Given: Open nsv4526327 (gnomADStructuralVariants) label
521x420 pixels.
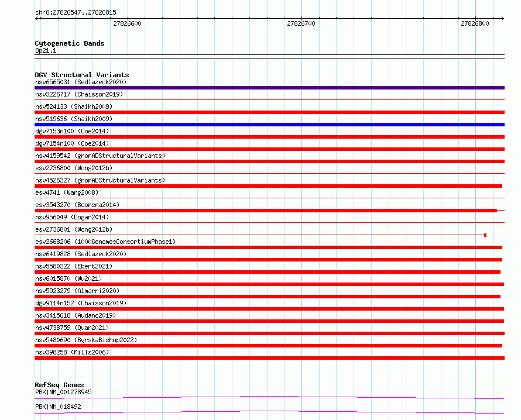Looking at the screenshot, I should click(x=100, y=180).
